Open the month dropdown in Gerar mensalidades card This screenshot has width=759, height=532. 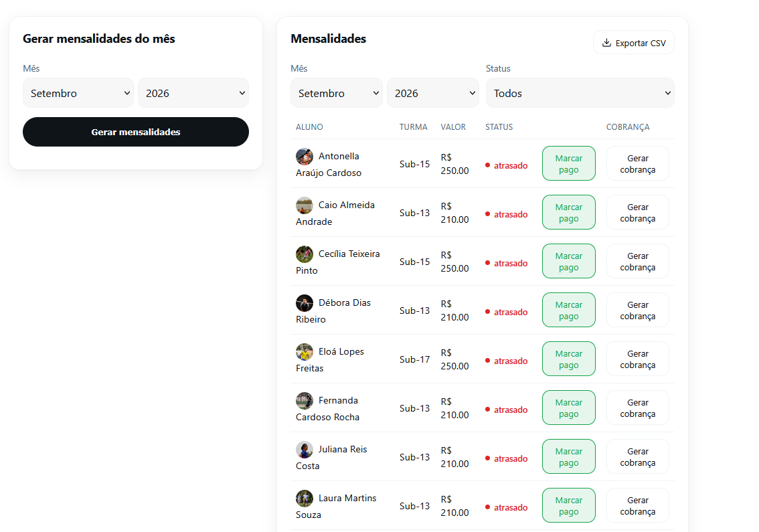click(78, 93)
